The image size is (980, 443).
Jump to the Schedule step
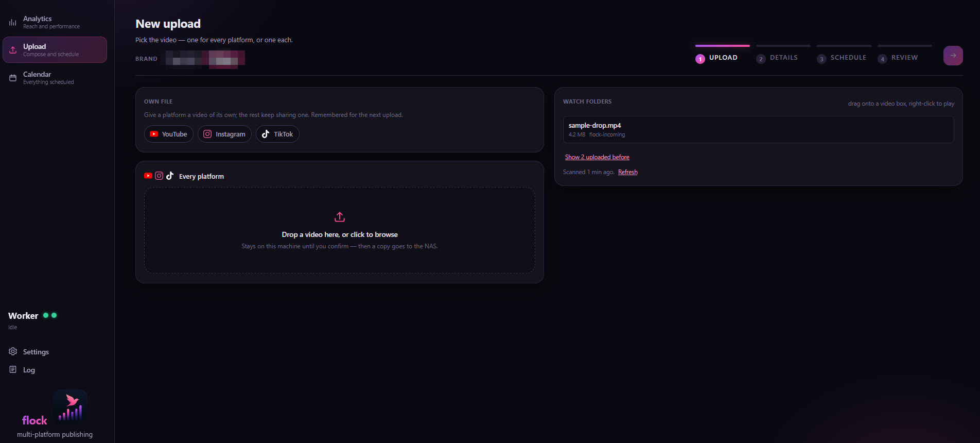pyautogui.click(x=844, y=55)
